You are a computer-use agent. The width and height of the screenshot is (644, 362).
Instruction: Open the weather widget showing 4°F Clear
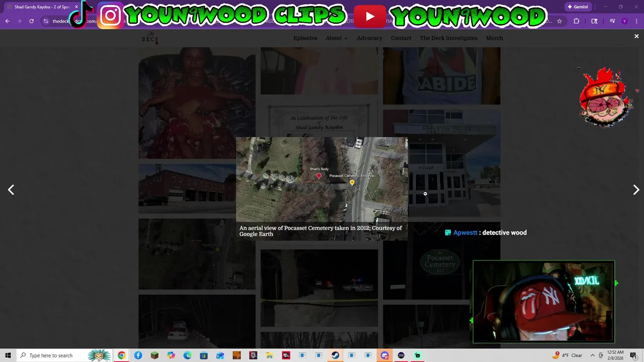(x=568, y=355)
